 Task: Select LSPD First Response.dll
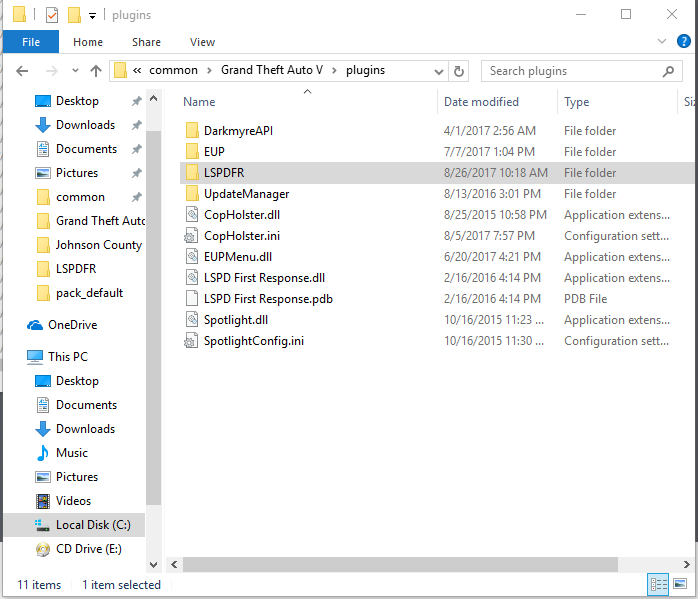(x=264, y=278)
